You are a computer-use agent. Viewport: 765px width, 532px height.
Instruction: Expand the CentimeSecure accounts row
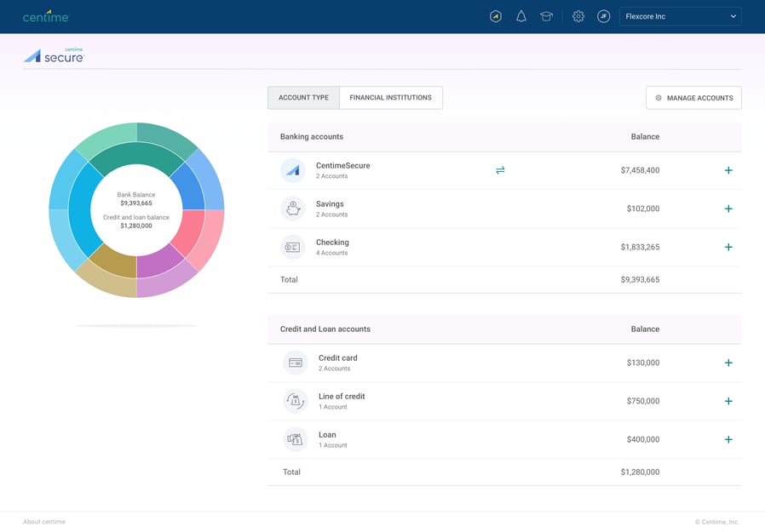[728, 170]
